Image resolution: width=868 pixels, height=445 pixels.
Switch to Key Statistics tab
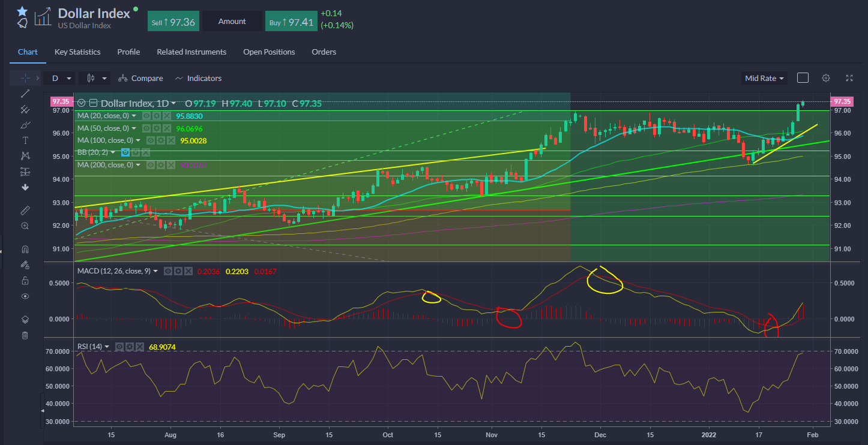coord(77,52)
